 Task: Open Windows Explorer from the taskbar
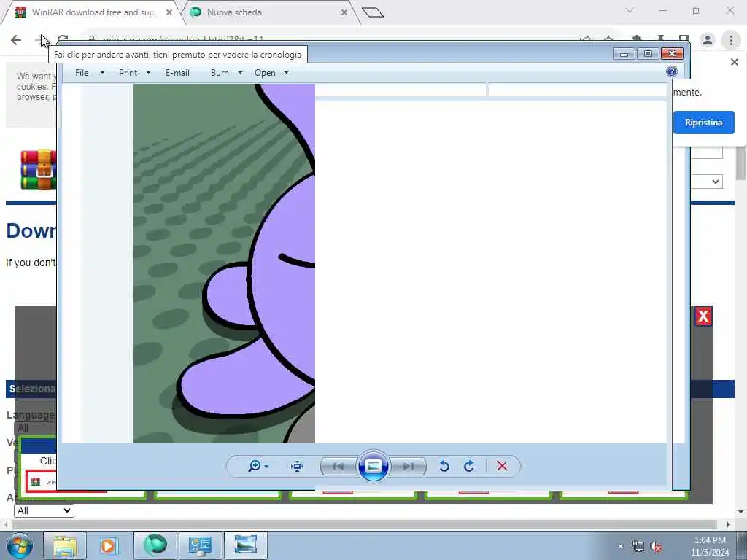click(65, 545)
